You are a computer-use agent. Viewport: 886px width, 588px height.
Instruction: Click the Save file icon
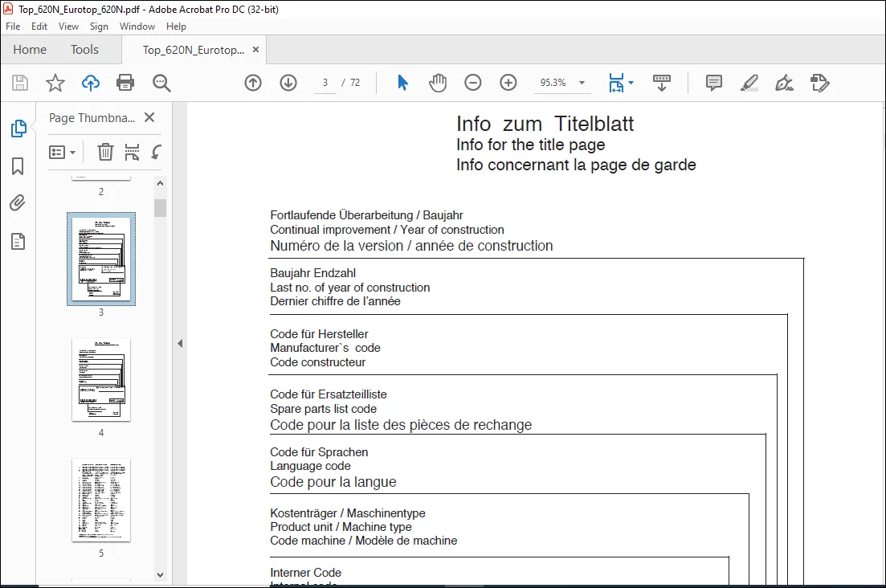20,83
